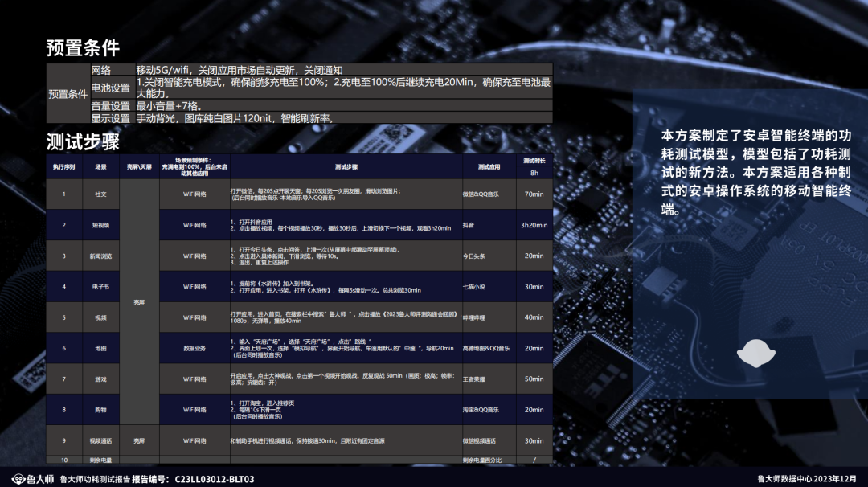Select the 短视频 scenario cell

tap(100, 225)
